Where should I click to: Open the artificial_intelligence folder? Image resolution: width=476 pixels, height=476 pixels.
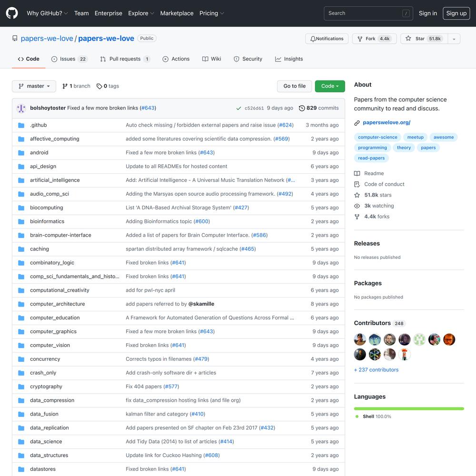55,180
